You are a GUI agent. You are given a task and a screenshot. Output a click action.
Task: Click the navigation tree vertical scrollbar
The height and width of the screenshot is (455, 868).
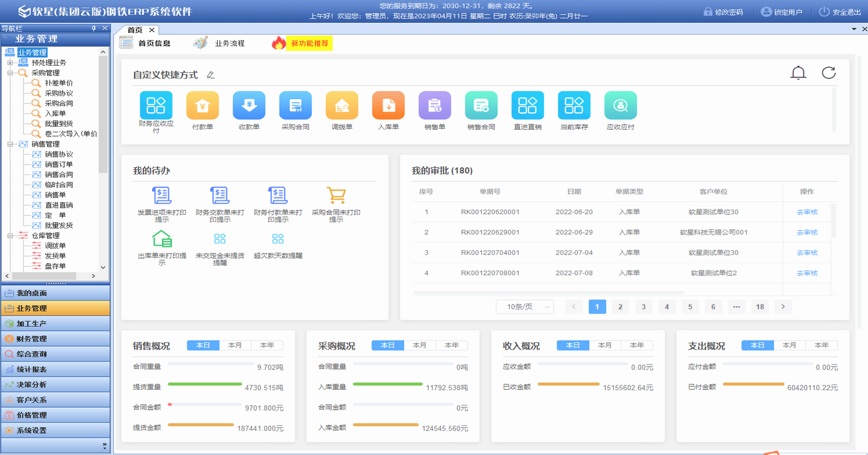point(103,114)
